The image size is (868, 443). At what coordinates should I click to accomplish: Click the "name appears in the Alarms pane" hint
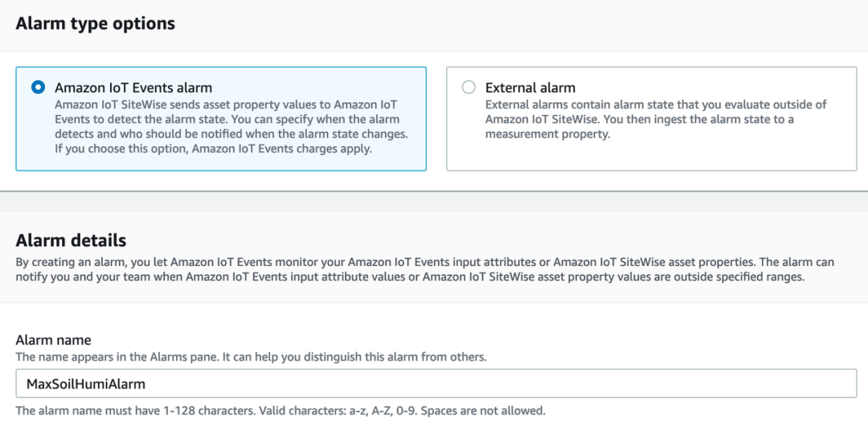[251, 356]
